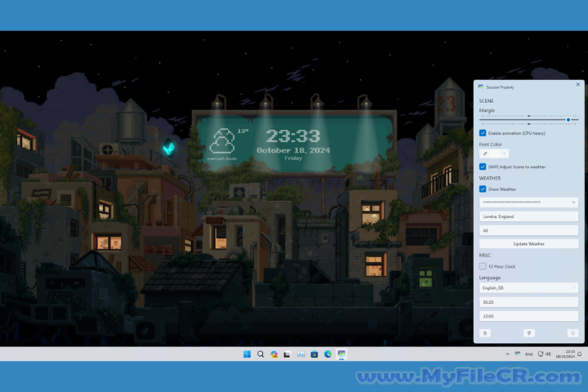Launch Microsoft Store from the taskbar
This screenshot has width=588, height=392.
314,354
